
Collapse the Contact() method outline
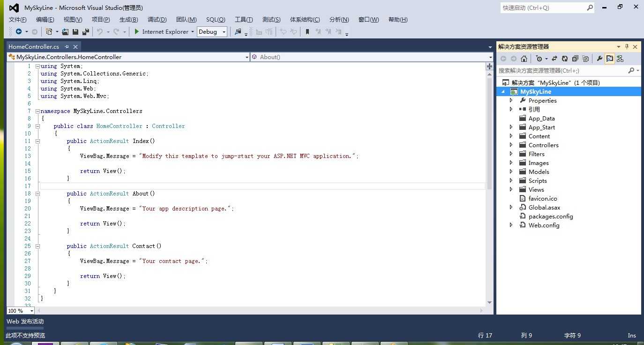(37, 246)
